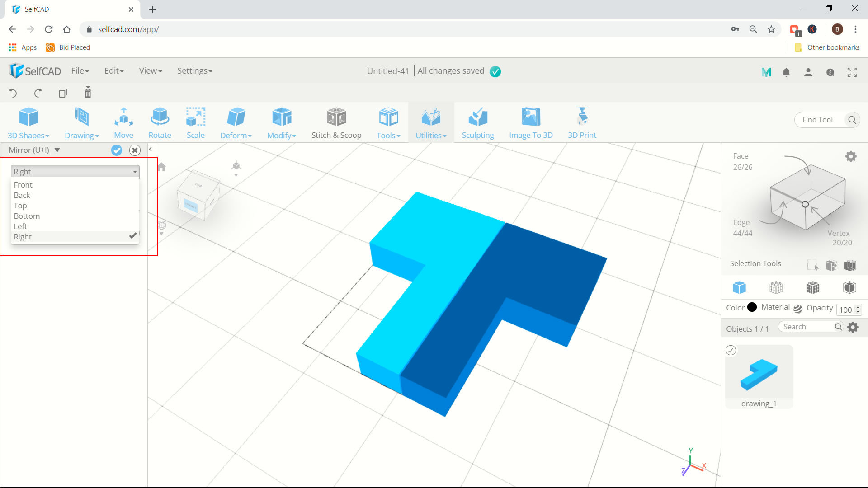Open selection settings gear icon
Image resolution: width=868 pixels, height=488 pixels.
coord(851,157)
